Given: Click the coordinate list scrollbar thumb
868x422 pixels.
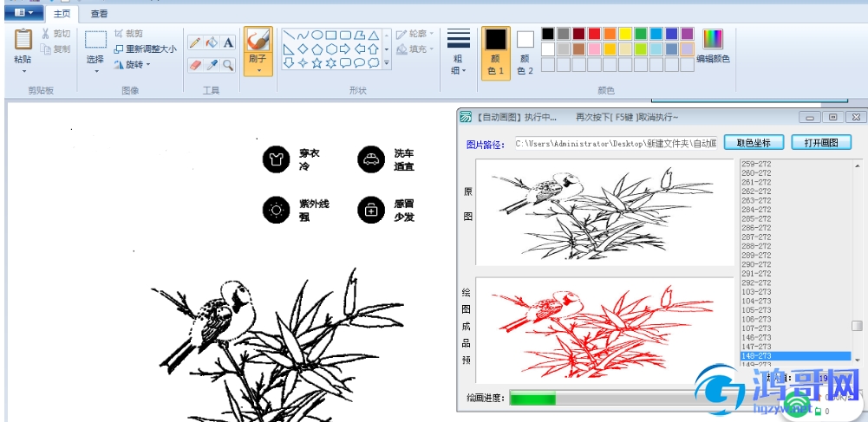Looking at the screenshot, I should (857, 326).
